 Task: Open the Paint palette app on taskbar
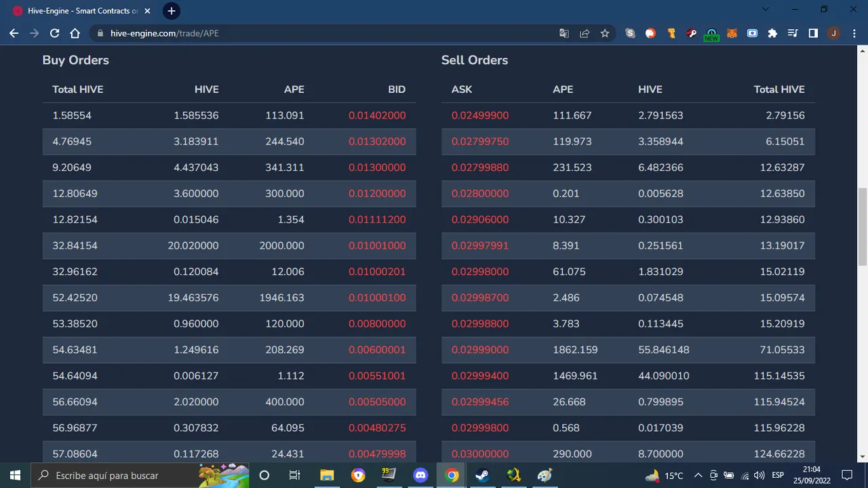coord(545,475)
